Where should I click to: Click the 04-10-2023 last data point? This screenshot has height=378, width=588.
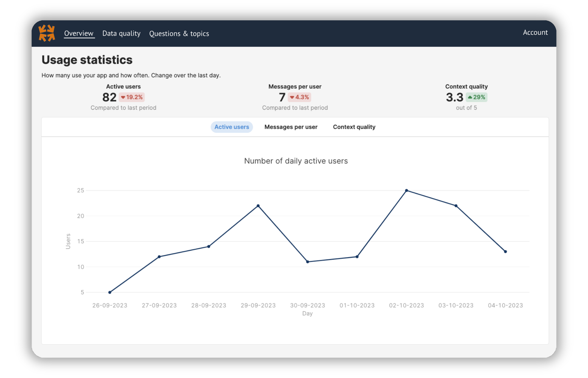click(505, 252)
